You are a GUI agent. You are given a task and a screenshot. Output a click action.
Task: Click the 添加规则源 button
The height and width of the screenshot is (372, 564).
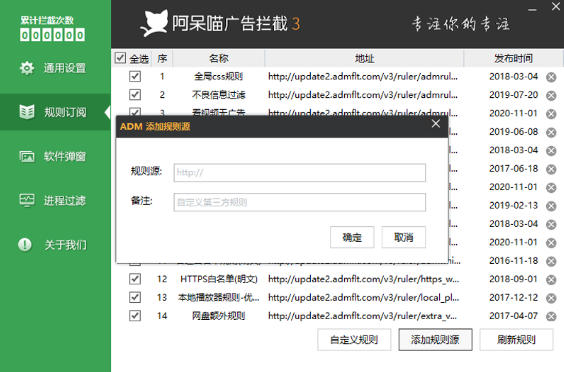435,339
